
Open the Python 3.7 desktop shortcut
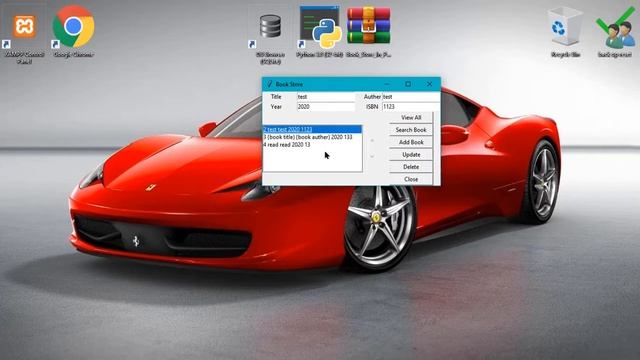[320, 31]
